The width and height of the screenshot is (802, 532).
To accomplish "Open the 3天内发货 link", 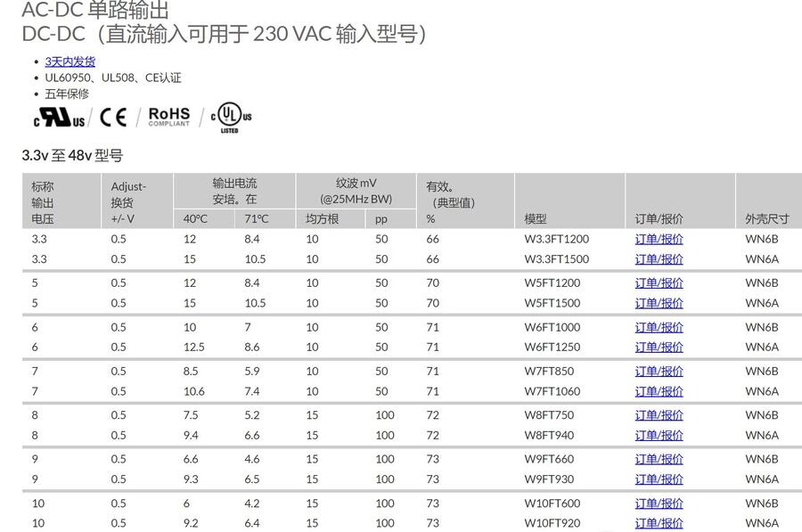I will [70, 61].
